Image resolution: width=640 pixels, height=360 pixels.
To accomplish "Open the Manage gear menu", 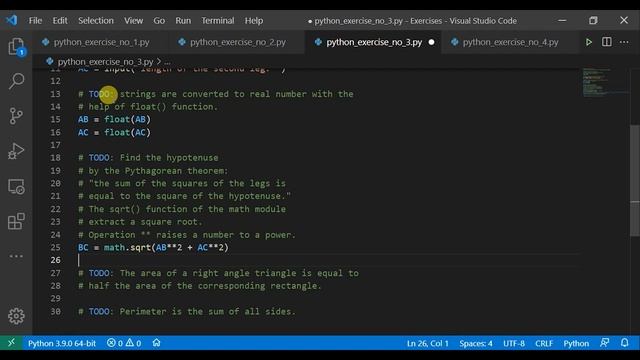I will tap(16, 316).
